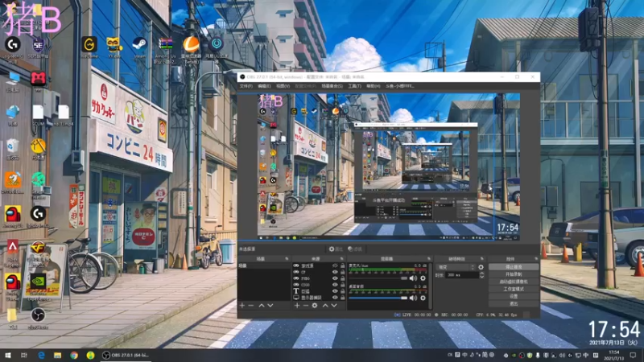This screenshot has width=644, height=362.
Task: Show the hidden game capture source
Action: point(335,266)
